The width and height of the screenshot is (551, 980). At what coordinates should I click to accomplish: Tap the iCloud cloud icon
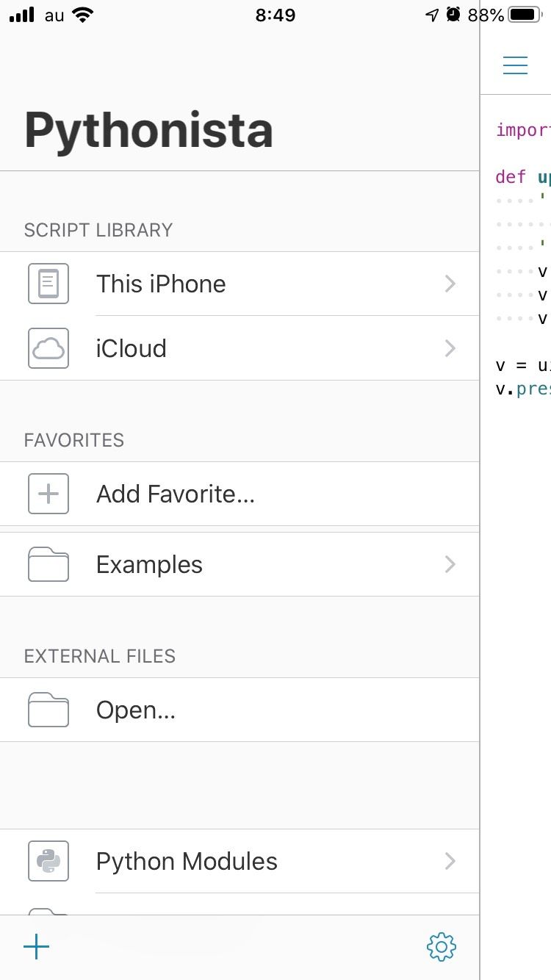[x=48, y=348]
